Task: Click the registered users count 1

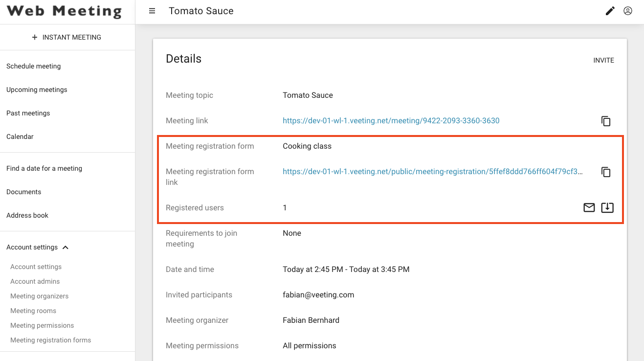Action: pyautogui.click(x=285, y=208)
